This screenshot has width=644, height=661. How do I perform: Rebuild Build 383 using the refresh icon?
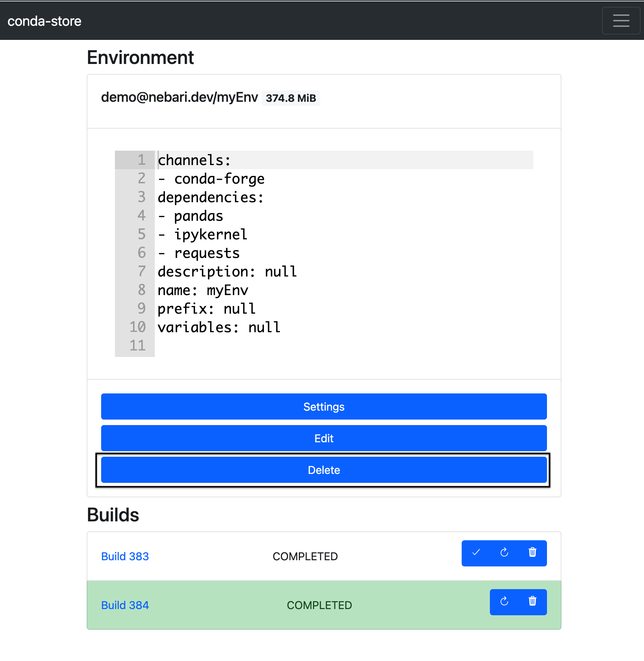point(504,553)
